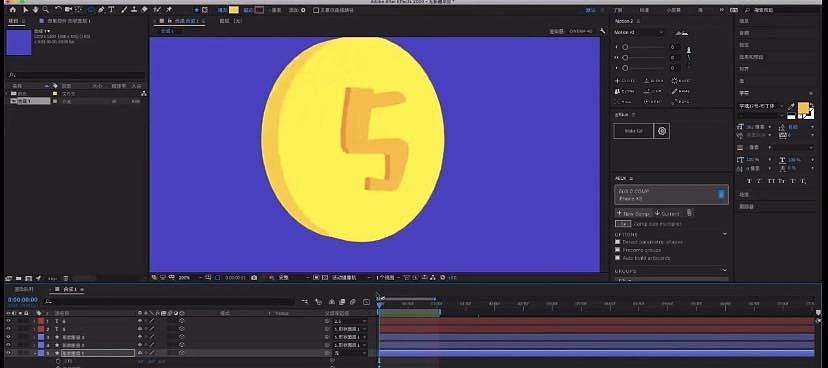
Task: Click the New Comp button
Action: (x=633, y=213)
